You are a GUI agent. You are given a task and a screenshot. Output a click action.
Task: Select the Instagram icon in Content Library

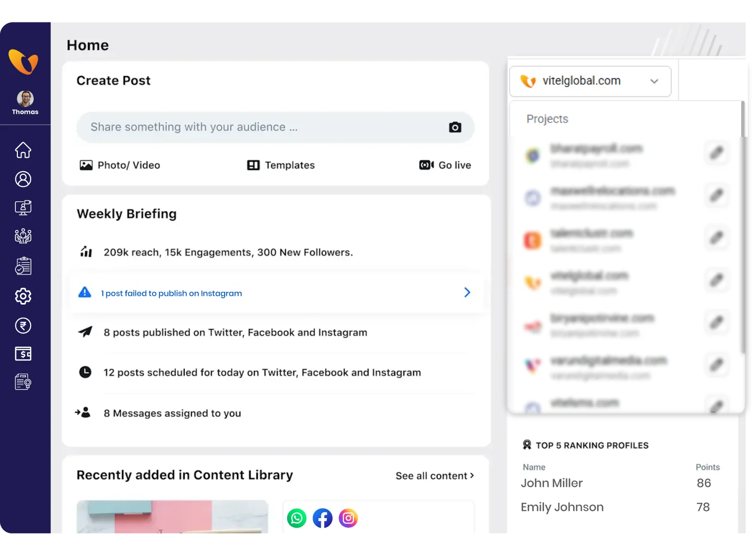click(x=348, y=518)
